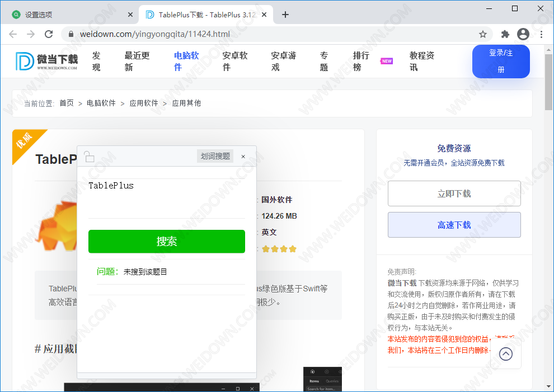Viewport: 554px width, 392px height.
Task: Bookmark this page with the star icon
Action: [482, 34]
